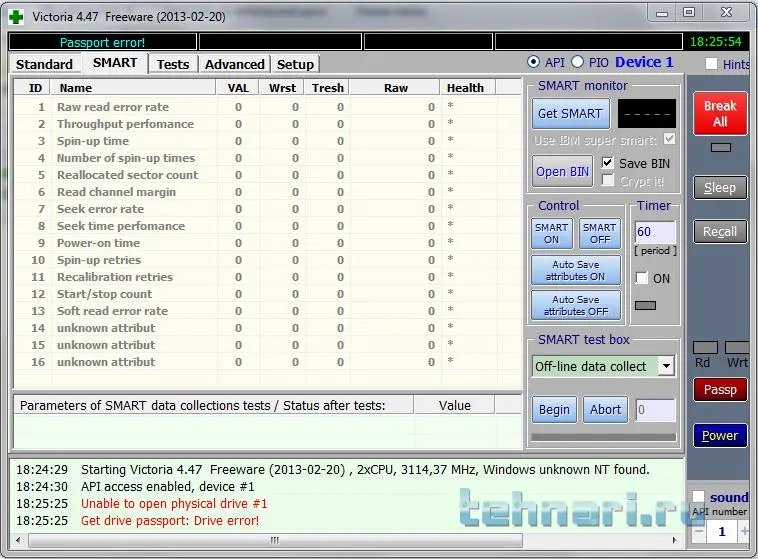Select the Seek error rate row
This screenshot has width=758, height=559.
point(268,209)
